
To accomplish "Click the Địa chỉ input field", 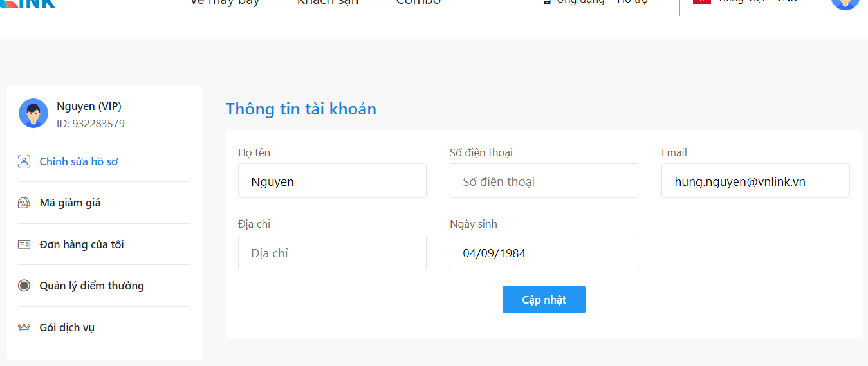I will click(332, 253).
